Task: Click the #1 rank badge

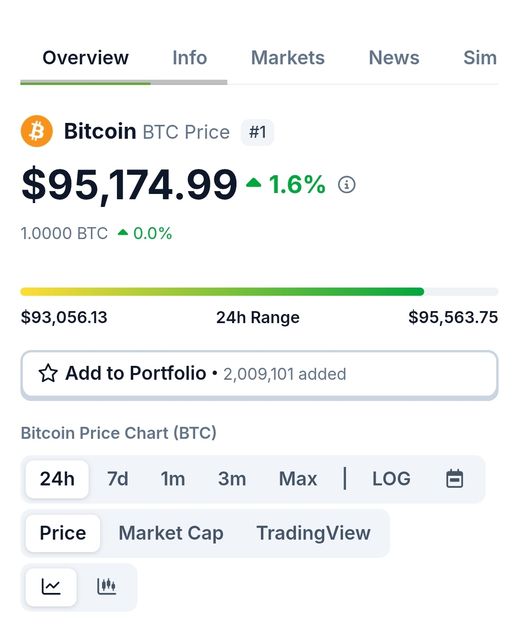Action: click(257, 132)
